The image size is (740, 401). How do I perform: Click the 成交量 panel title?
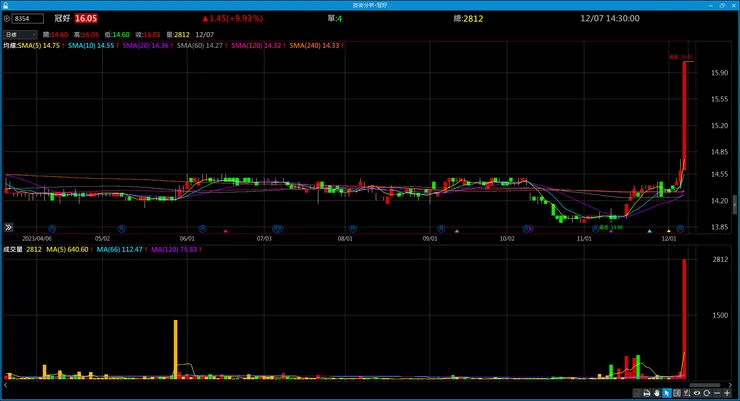point(13,250)
